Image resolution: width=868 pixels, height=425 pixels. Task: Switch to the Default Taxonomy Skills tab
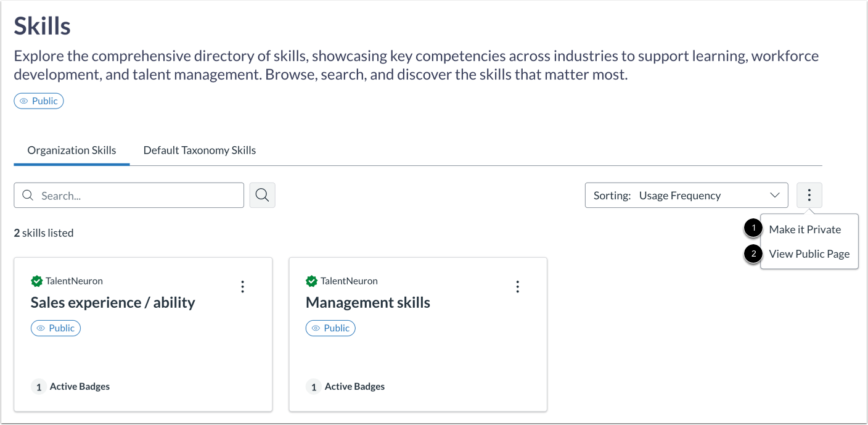pyautogui.click(x=199, y=151)
